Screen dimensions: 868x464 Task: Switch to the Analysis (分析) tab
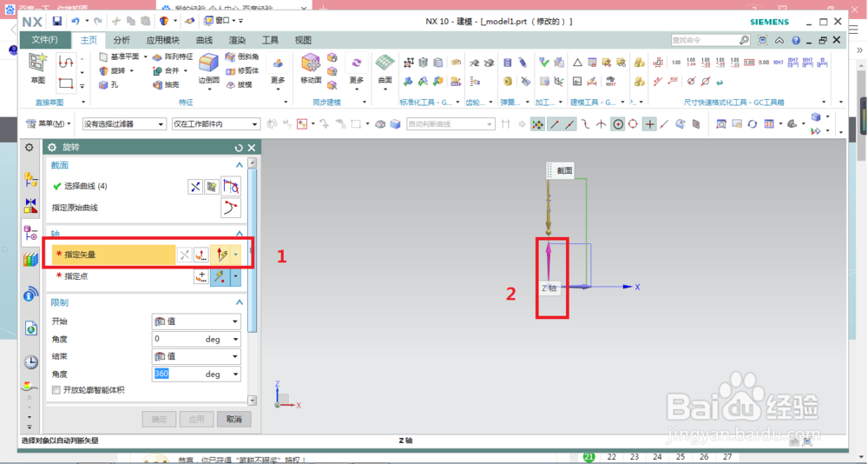tap(122, 40)
